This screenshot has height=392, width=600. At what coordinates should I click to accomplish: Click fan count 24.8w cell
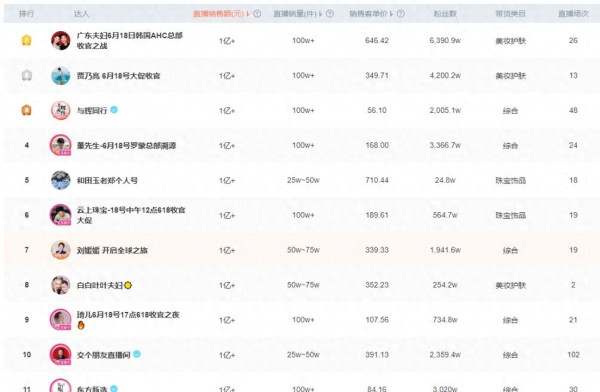pyautogui.click(x=445, y=180)
